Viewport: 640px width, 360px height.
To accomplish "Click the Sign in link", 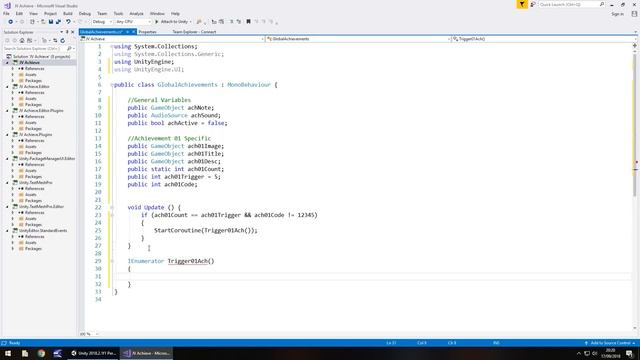I will [618, 14].
